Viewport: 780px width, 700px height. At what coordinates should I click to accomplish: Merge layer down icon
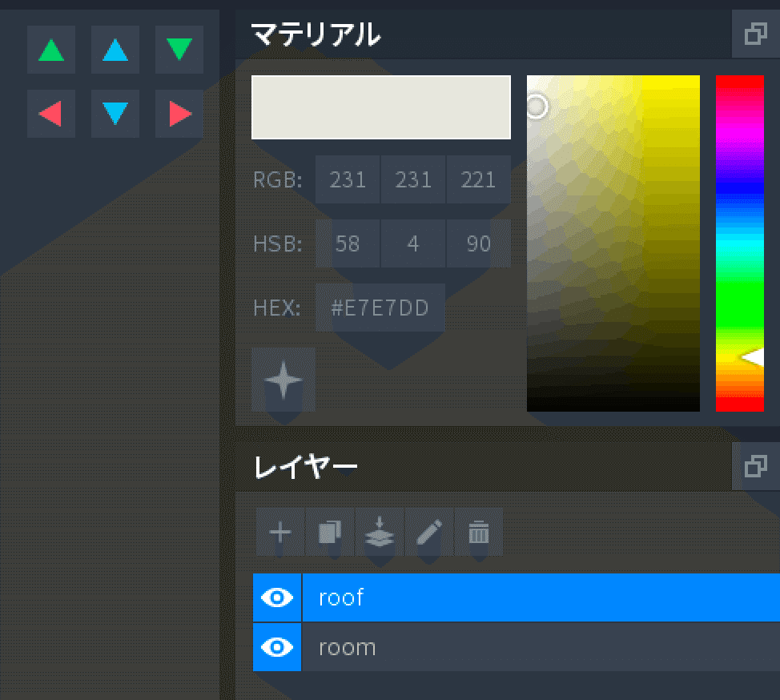(x=380, y=532)
